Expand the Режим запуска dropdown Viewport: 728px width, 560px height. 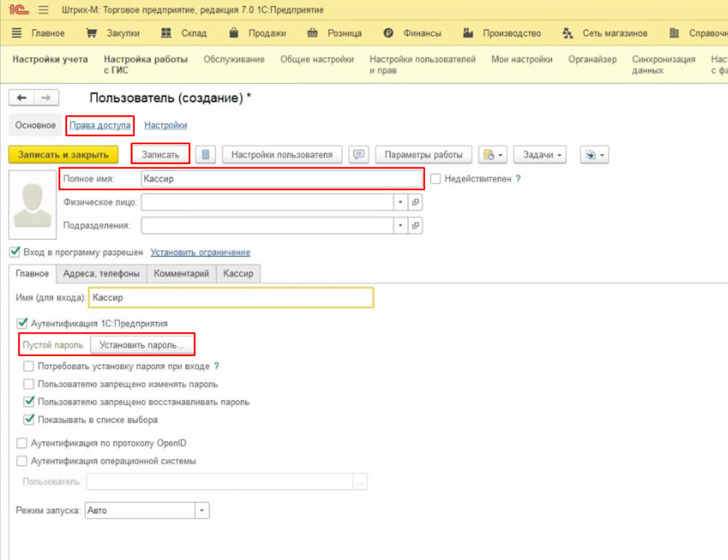coord(202,510)
